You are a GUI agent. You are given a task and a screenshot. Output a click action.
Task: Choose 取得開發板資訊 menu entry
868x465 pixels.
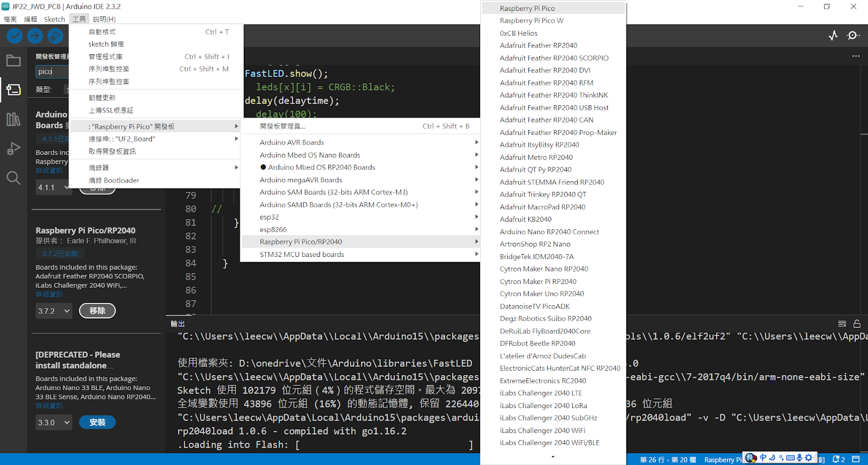coord(155,151)
